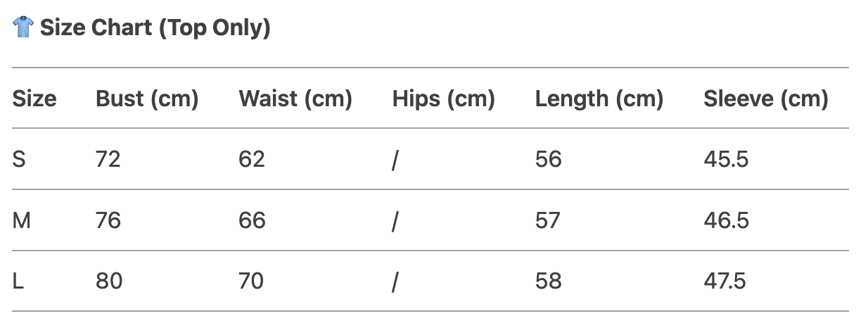Select the Sleeve (cm) column header

point(766,99)
